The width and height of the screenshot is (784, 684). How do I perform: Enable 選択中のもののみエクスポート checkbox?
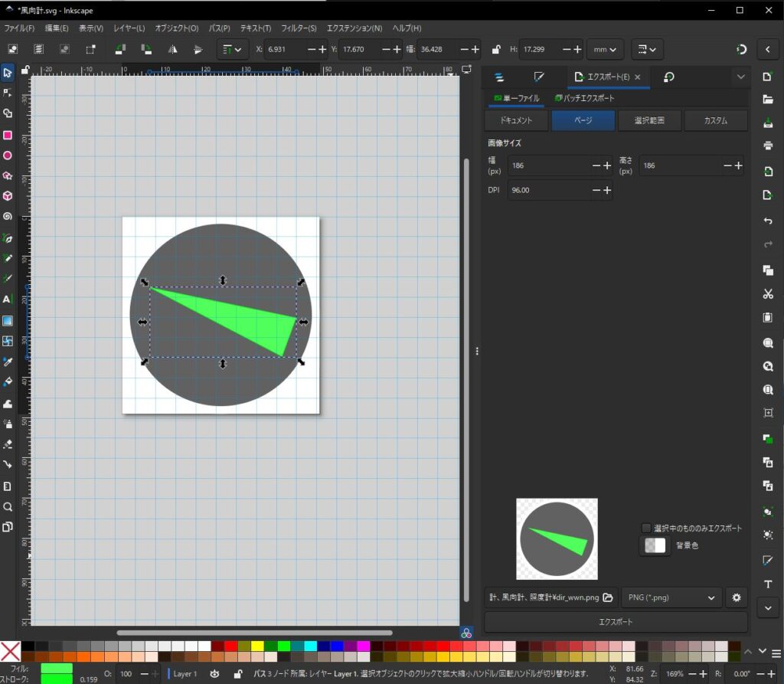(646, 528)
